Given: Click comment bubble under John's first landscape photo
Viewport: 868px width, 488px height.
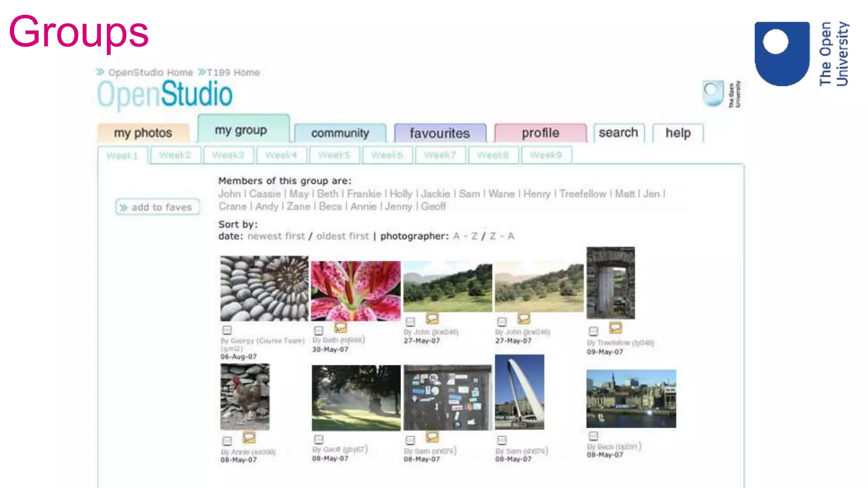Looking at the screenshot, I should 432,319.
